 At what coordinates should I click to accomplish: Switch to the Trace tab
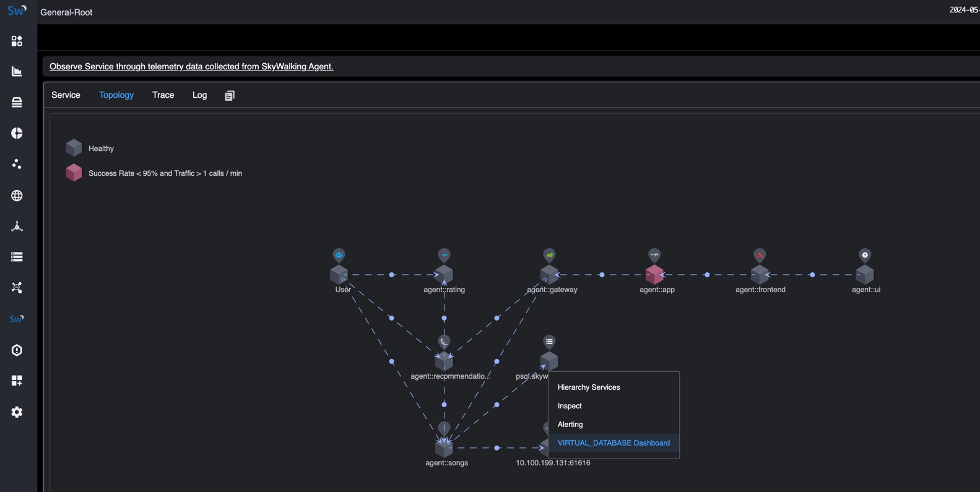tap(163, 95)
